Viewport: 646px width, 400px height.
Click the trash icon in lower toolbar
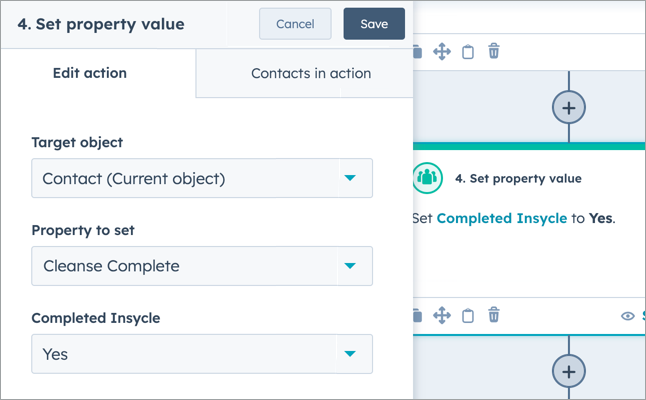tap(494, 315)
